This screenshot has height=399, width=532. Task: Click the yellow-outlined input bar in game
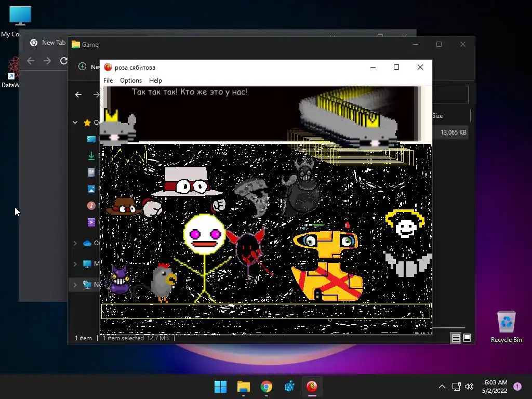click(265, 311)
